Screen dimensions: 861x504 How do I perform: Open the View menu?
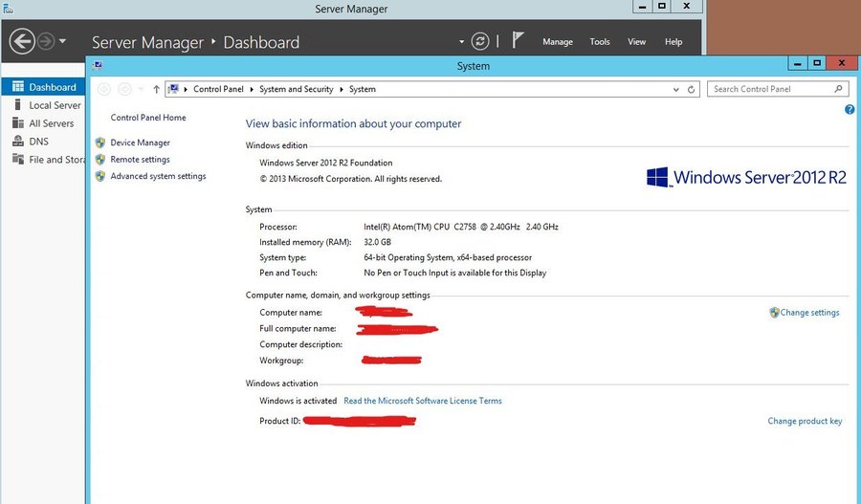click(x=636, y=42)
